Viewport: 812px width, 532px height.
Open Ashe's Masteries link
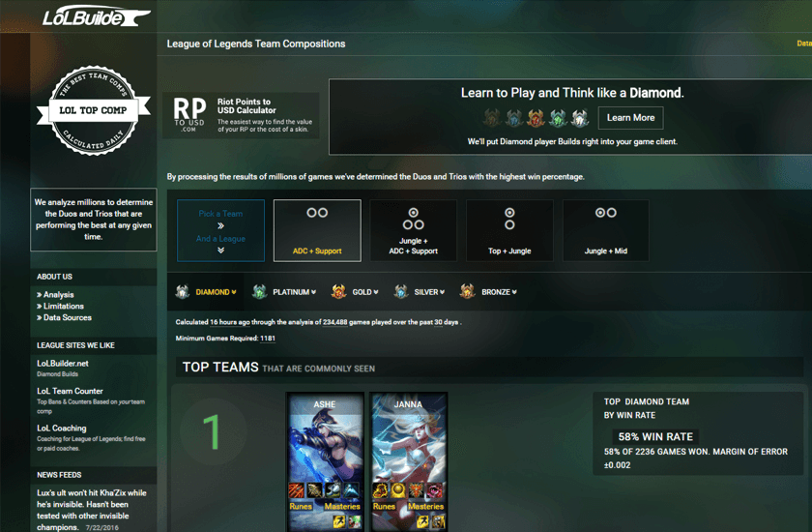pos(342,507)
